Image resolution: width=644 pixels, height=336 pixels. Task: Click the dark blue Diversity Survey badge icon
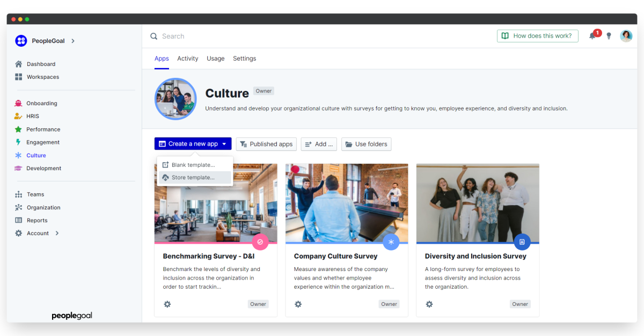[x=522, y=242]
